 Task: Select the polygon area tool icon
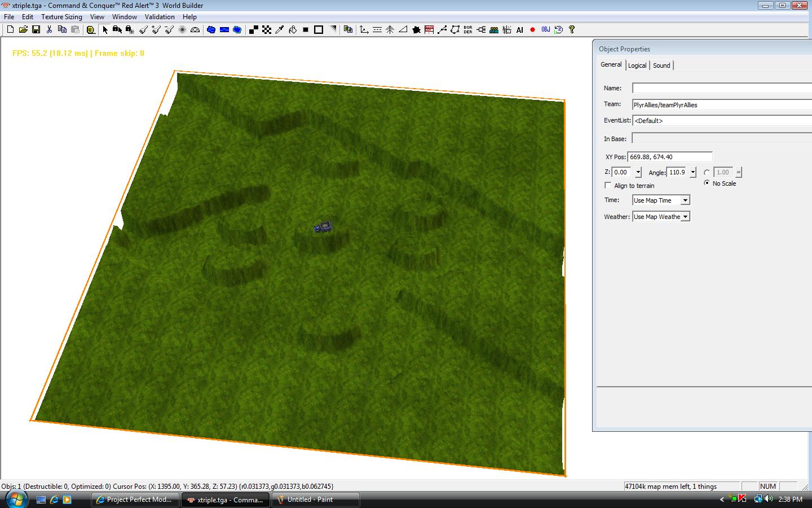click(455, 29)
